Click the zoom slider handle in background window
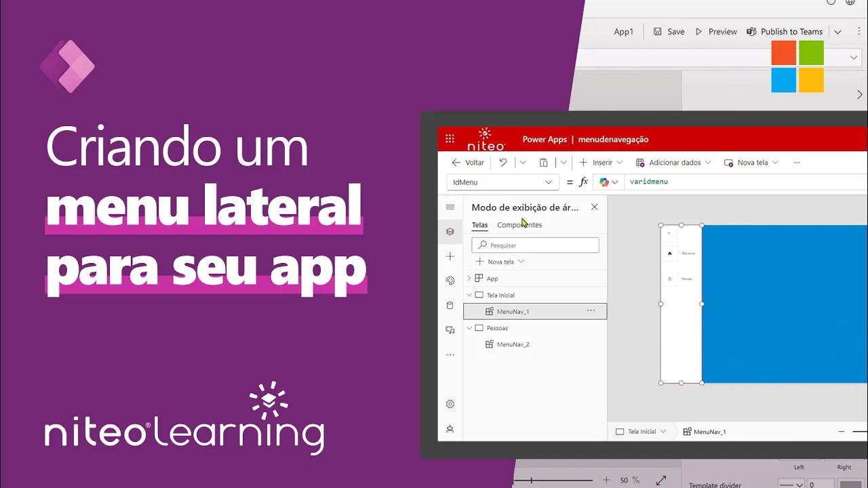The height and width of the screenshot is (488, 868). pyautogui.click(x=531, y=480)
